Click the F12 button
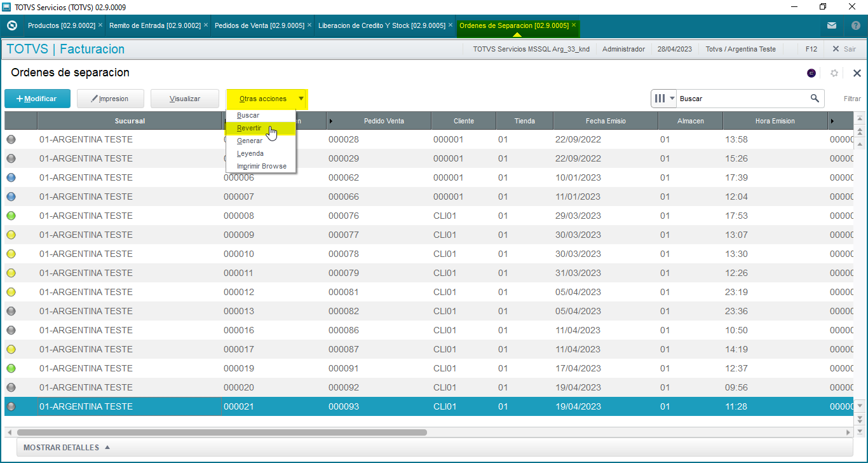 click(811, 49)
